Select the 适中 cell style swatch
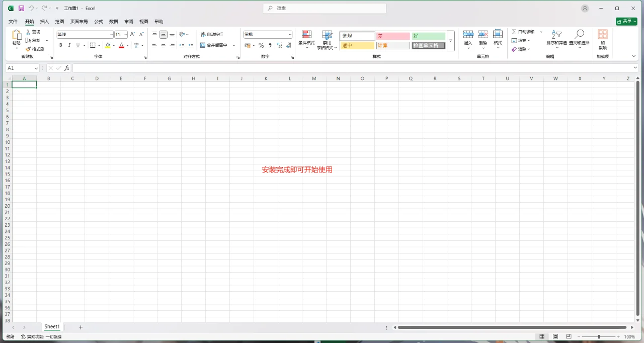The width and height of the screenshot is (644, 343). pyautogui.click(x=357, y=45)
